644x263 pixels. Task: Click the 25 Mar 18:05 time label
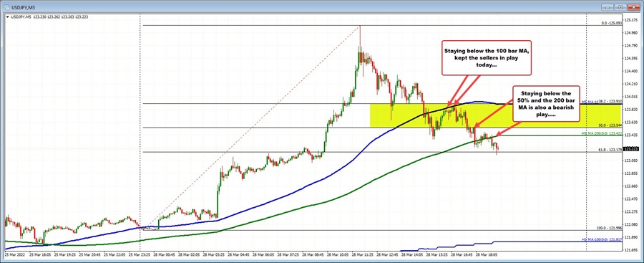coord(40,255)
